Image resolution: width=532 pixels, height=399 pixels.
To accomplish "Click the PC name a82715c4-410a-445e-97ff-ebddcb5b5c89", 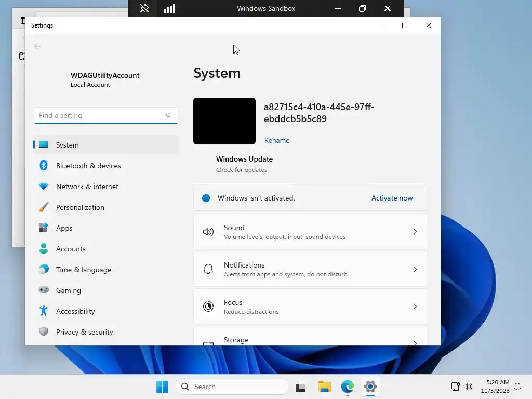I will 319,113.
